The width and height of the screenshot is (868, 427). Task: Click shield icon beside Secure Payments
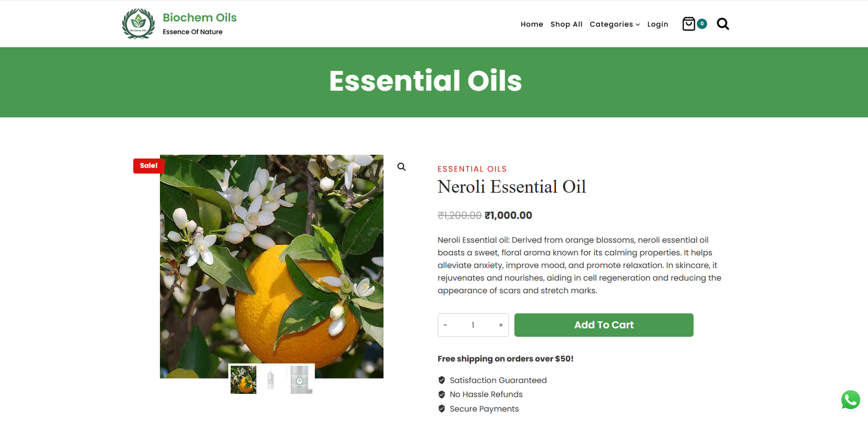pos(442,409)
